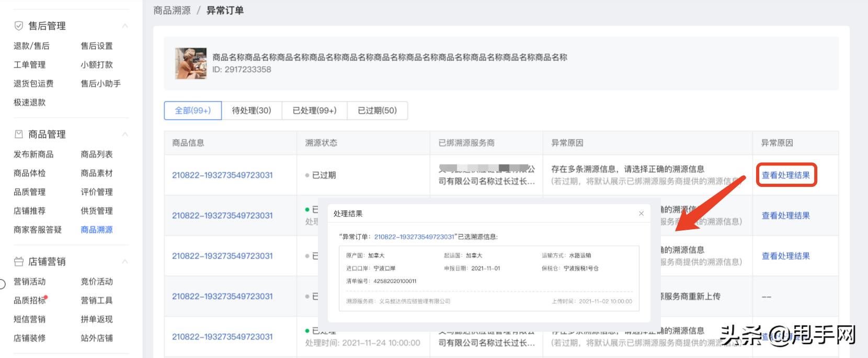This screenshot has width=868, height=358.
Task: Open second row order number link
Action: 222,216
